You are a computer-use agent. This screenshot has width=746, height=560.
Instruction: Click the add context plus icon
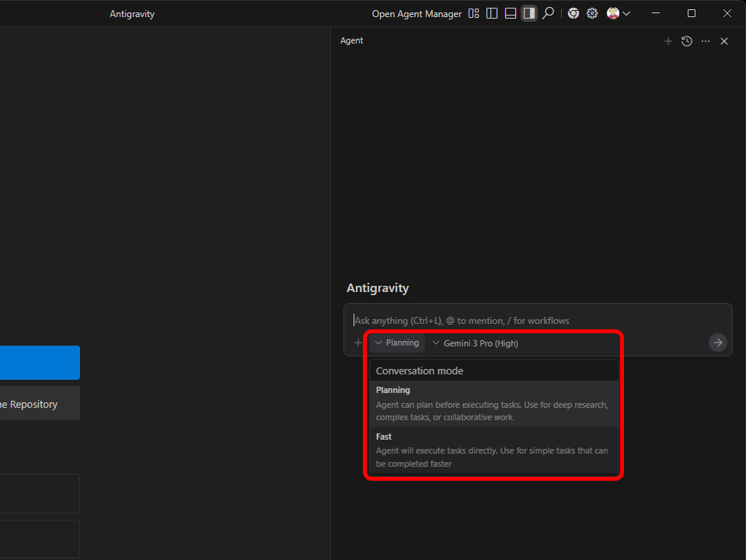[x=357, y=343]
